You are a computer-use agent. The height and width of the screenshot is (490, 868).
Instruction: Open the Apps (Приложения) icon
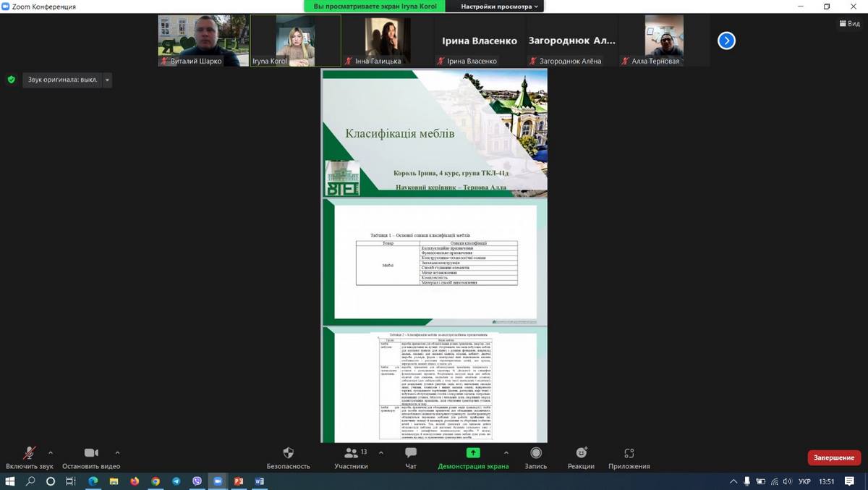pyautogui.click(x=629, y=453)
